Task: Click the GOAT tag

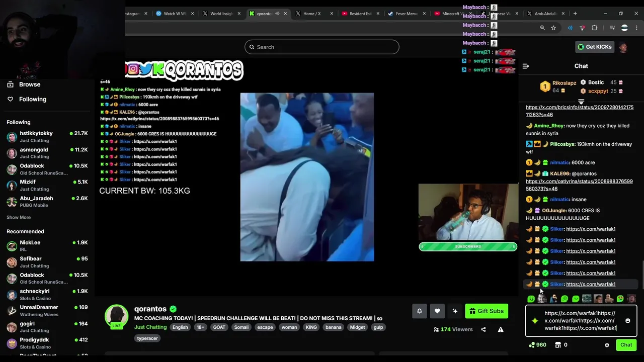Action: point(219,327)
